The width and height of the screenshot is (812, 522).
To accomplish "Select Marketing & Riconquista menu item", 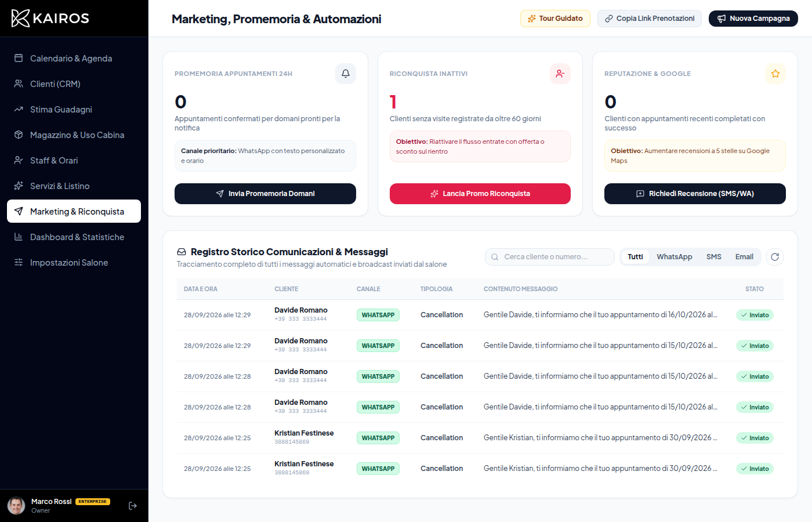I will point(74,211).
